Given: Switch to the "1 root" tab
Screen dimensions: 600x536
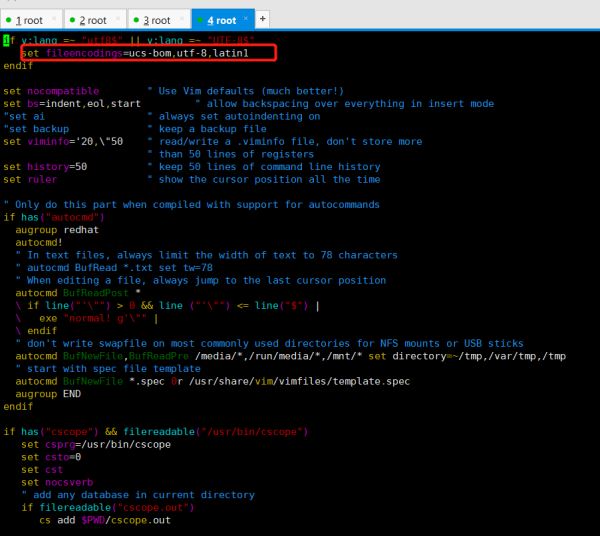Looking at the screenshot, I should pos(28,19).
